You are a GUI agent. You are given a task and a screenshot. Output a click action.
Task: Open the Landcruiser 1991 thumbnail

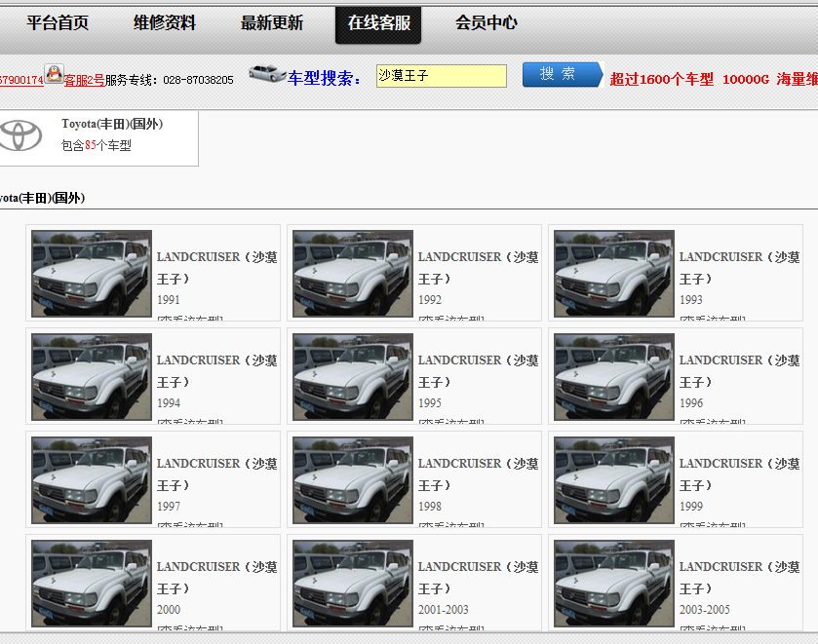point(92,274)
